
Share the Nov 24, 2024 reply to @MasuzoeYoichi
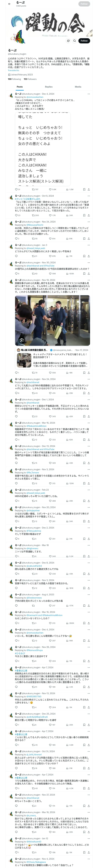coord(89,239)
